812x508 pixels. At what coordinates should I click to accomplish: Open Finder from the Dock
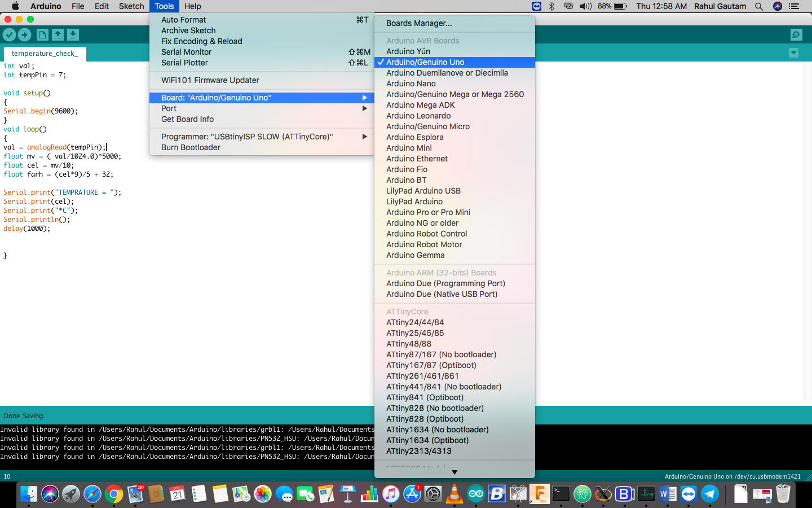tap(28, 494)
